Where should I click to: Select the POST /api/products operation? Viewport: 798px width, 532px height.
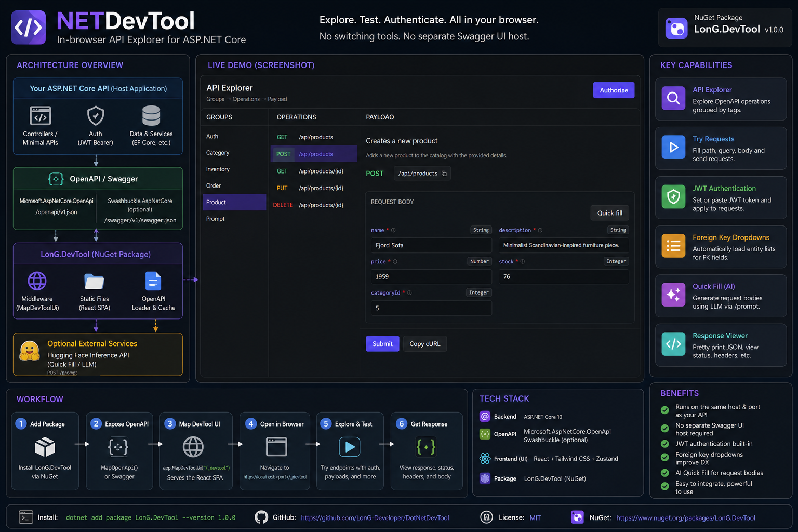pos(314,154)
